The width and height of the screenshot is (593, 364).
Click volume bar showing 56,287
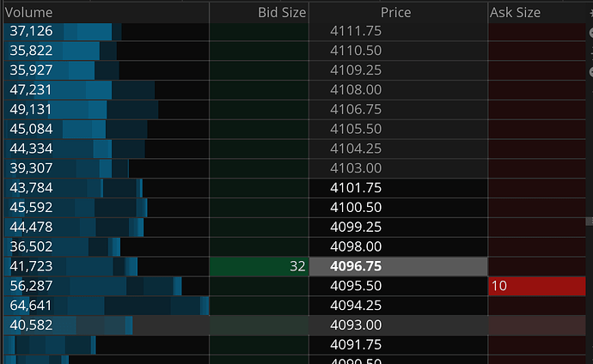tap(107, 286)
